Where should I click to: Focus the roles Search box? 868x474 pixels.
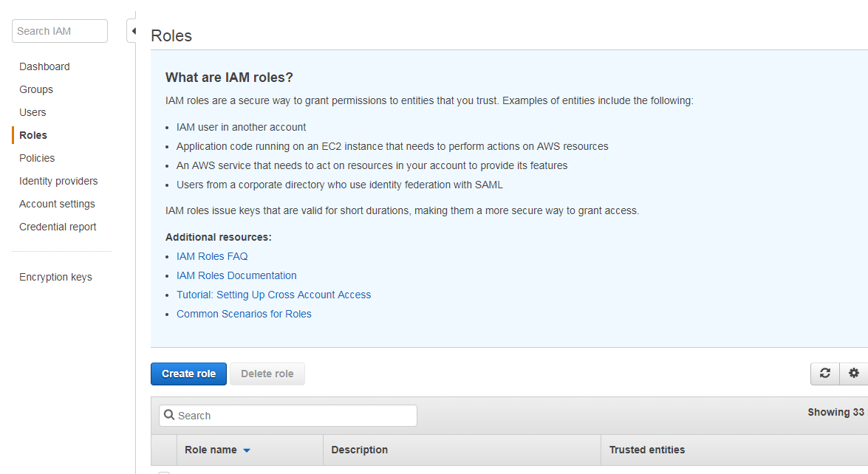point(288,416)
